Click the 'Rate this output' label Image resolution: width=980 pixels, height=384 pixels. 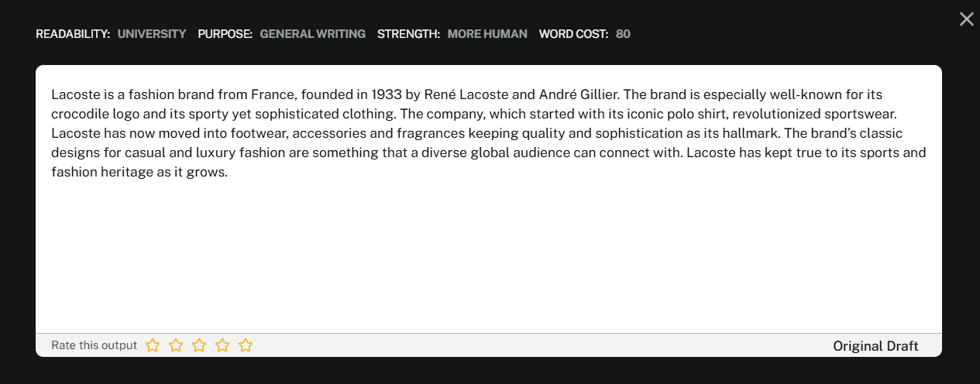click(x=94, y=345)
